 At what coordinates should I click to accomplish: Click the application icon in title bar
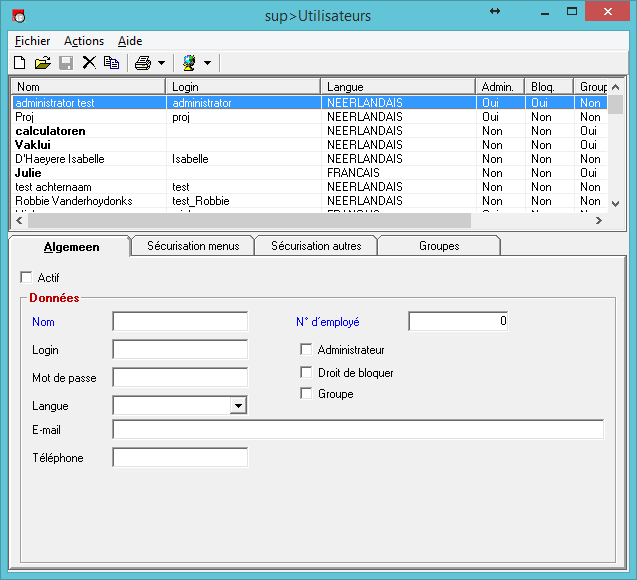pyautogui.click(x=19, y=16)
